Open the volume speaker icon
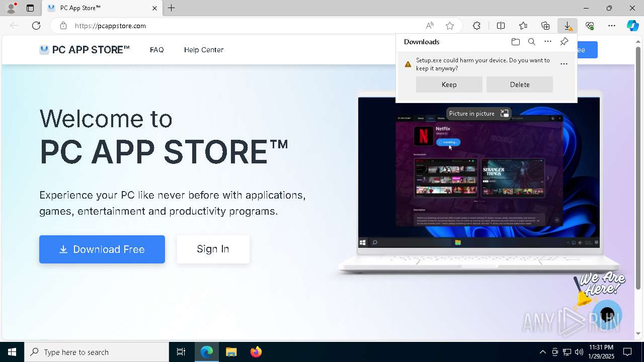 (579, 352)
